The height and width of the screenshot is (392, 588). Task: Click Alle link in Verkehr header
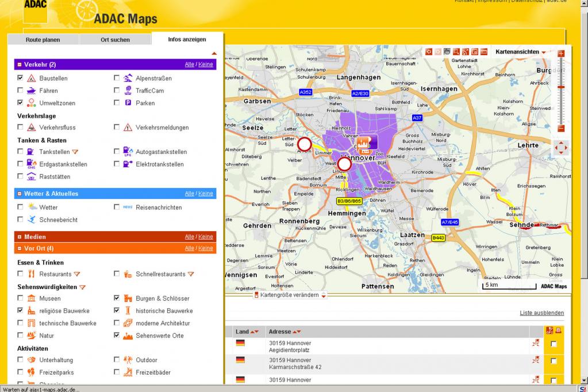pyautogui.click(x=189, y=64)
